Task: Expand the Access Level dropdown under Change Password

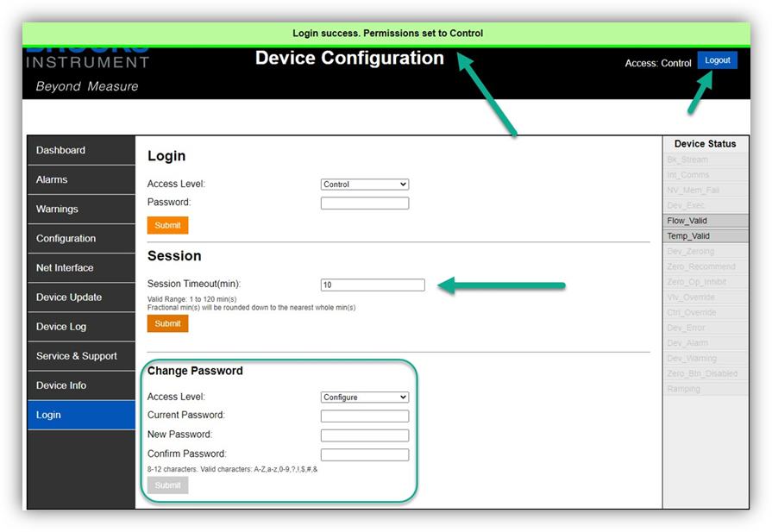Action: point(364,397)
